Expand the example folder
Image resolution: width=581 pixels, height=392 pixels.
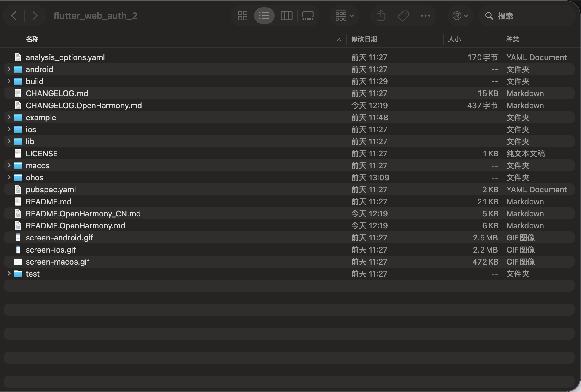(x=9, y=117)
